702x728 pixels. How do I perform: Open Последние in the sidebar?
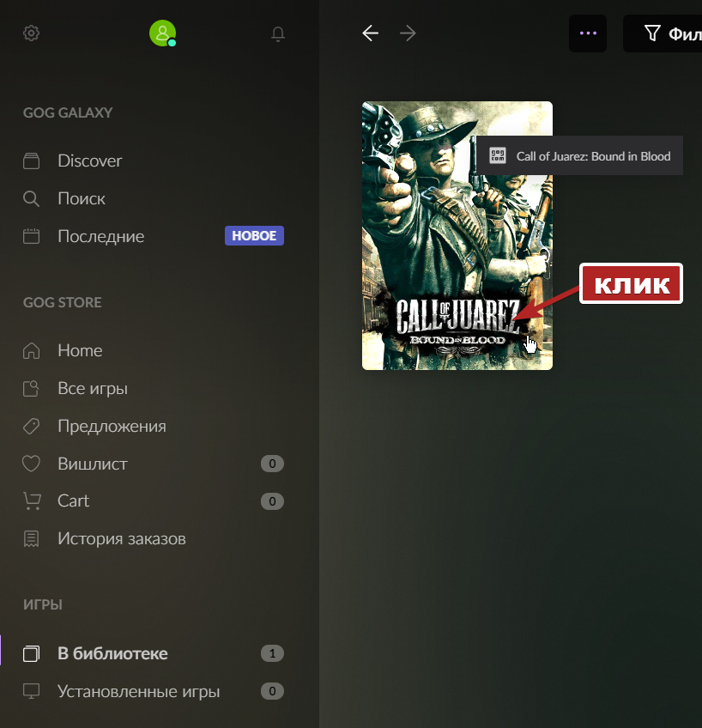click(100, 236)
